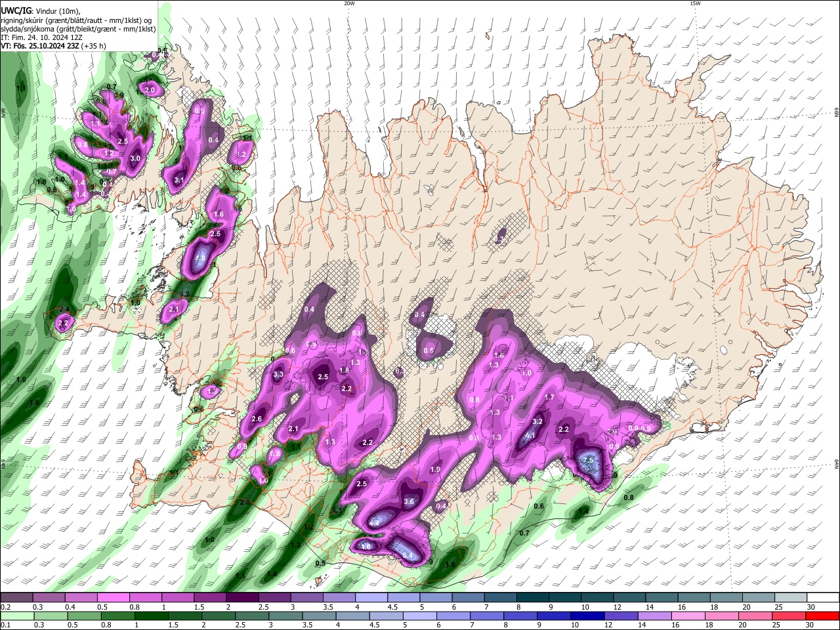Select the pale green '0.1' swatch in the rain legend
The width and height of the screenshot is (840, 630).
point(17,616)
